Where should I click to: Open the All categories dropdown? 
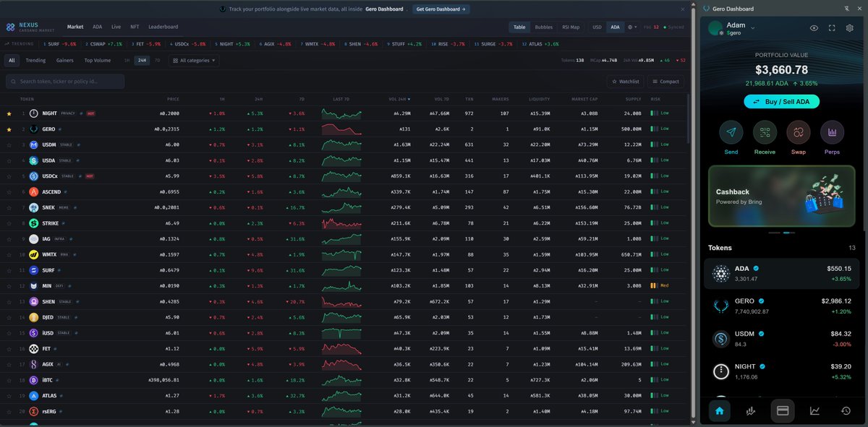194,61
